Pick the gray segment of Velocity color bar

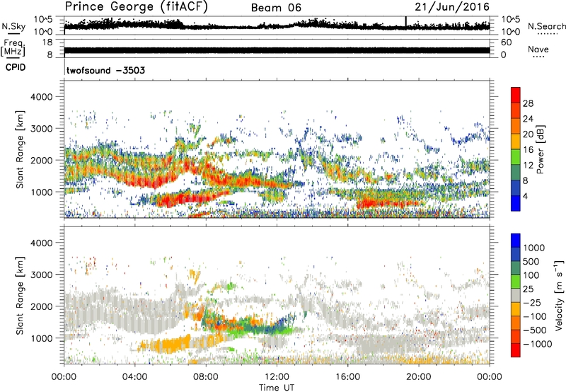(516, 295)
